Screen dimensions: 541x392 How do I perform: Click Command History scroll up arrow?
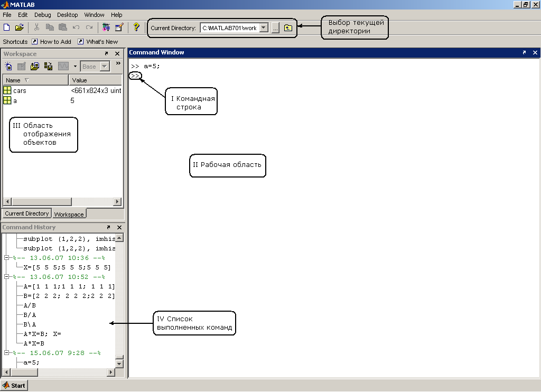119,238
